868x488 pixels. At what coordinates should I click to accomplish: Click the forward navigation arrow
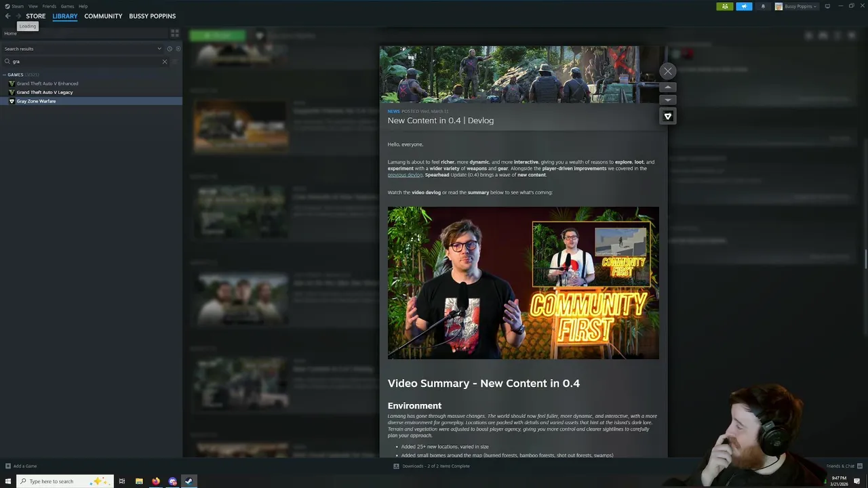(x=18, y=16)
